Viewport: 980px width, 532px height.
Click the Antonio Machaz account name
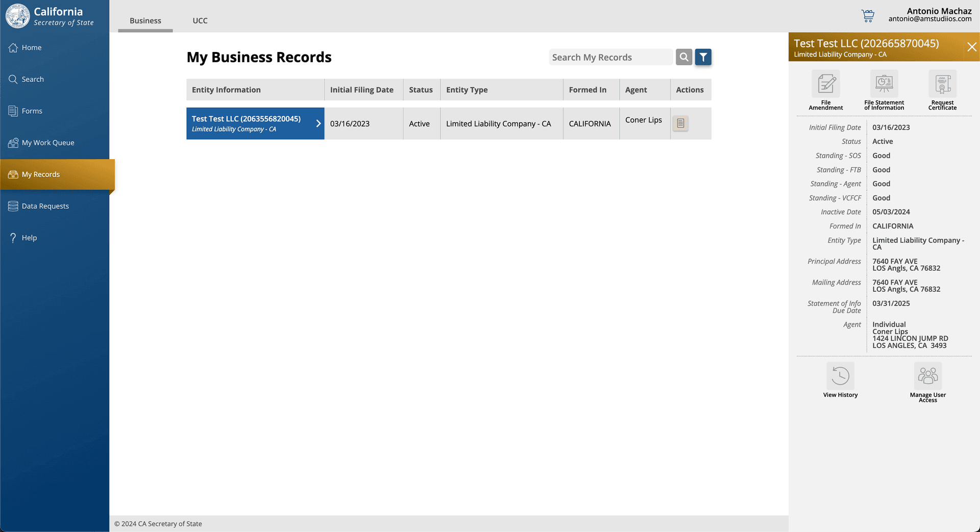pyautogui.click(x=939, y=11)
